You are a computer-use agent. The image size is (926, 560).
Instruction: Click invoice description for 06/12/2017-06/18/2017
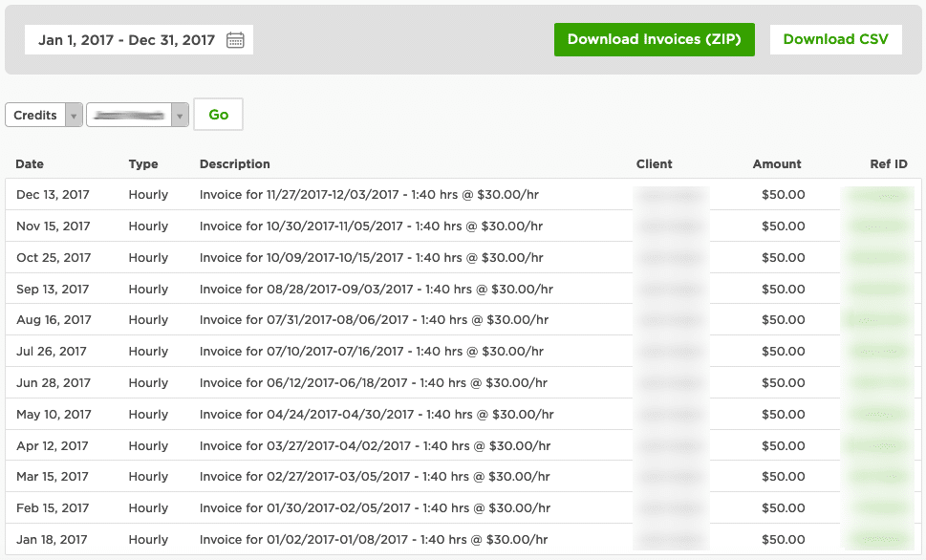[374, 383]
